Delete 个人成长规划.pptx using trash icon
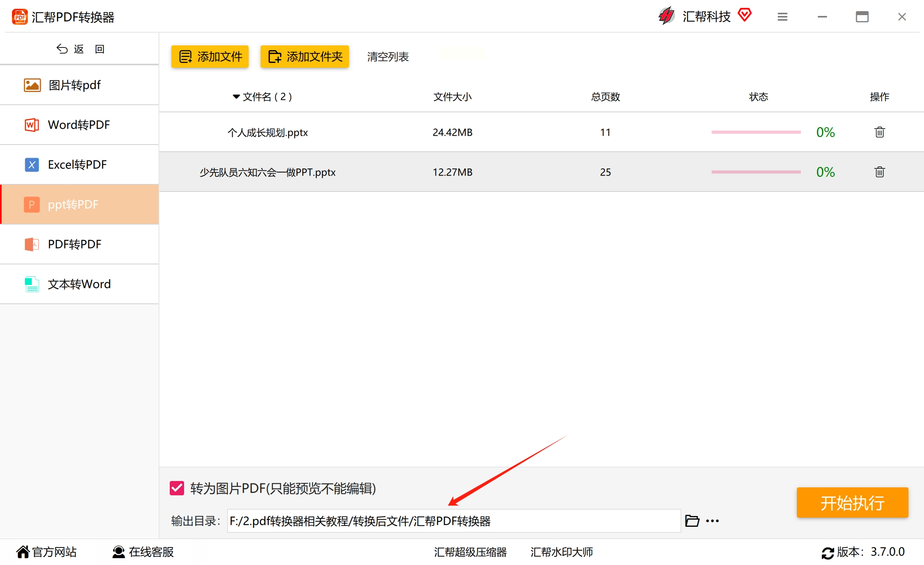Viewport: 924px width, 565px height. click(879, 132)
